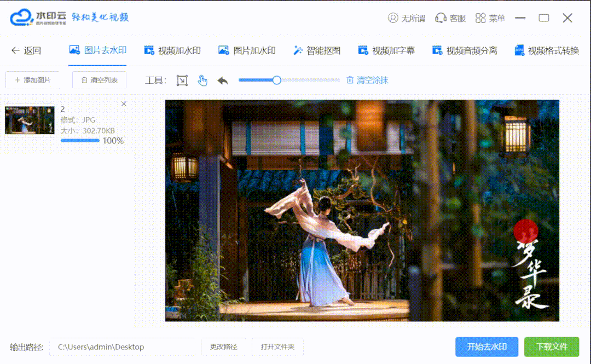
Task: Click the output path field
Action: click(123, 347)
